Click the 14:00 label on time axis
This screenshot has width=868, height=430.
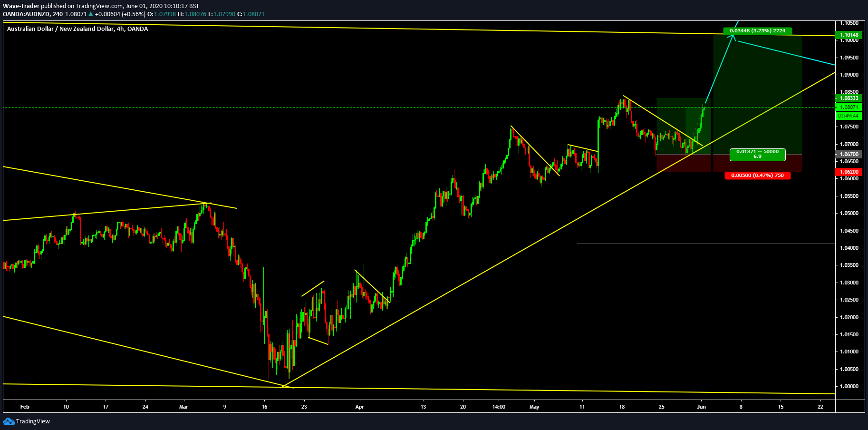[x=499, y=407]
